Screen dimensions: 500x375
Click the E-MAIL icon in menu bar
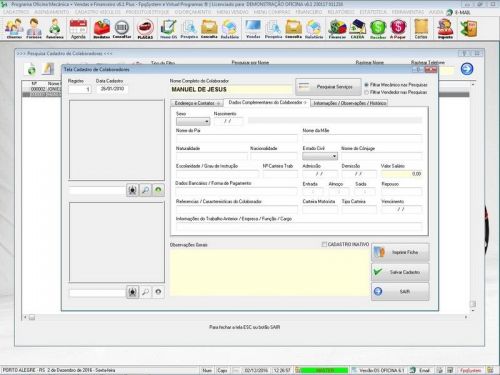459,12
